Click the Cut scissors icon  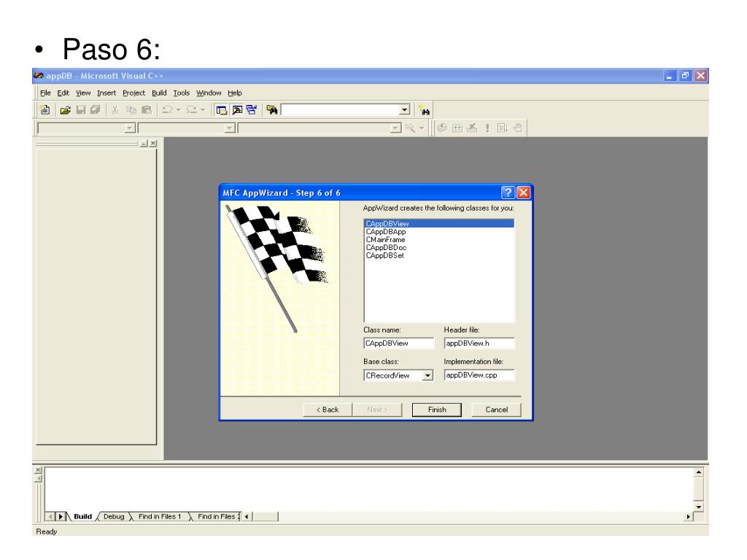coord(115,110)
